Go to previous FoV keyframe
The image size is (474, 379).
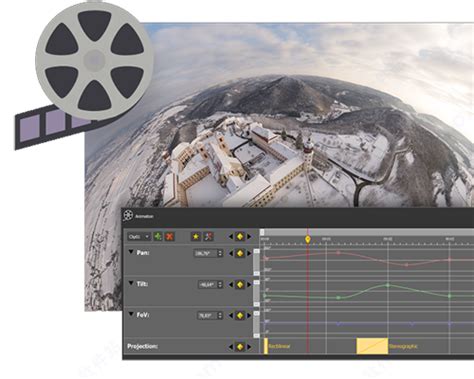(x=231, y=315)
